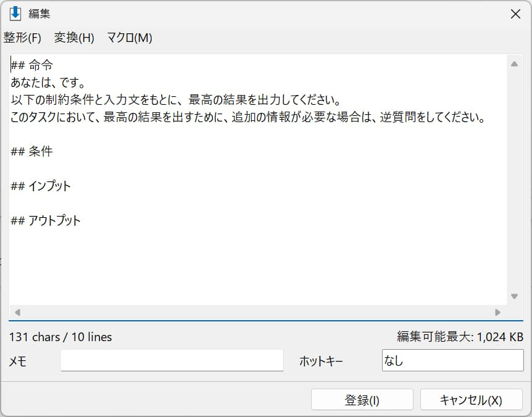The image size is (532, 417).
Task: Place cursor on '## アウトプット' line
Action: tap(46, 220)
